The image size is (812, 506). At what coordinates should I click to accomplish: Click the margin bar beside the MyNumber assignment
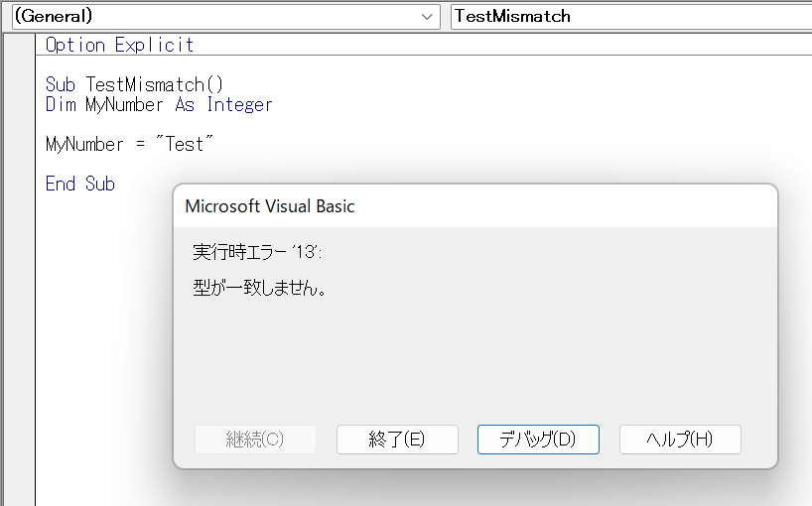[20, 144]
